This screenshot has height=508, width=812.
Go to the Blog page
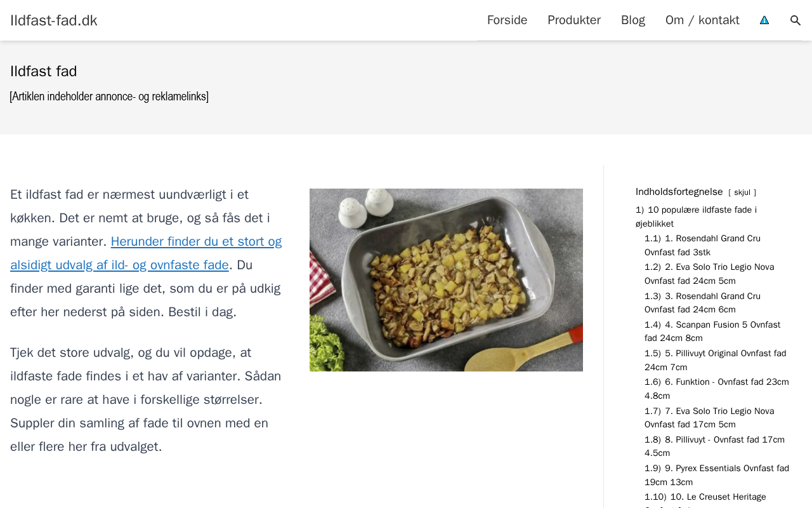(x=633, y=20)
